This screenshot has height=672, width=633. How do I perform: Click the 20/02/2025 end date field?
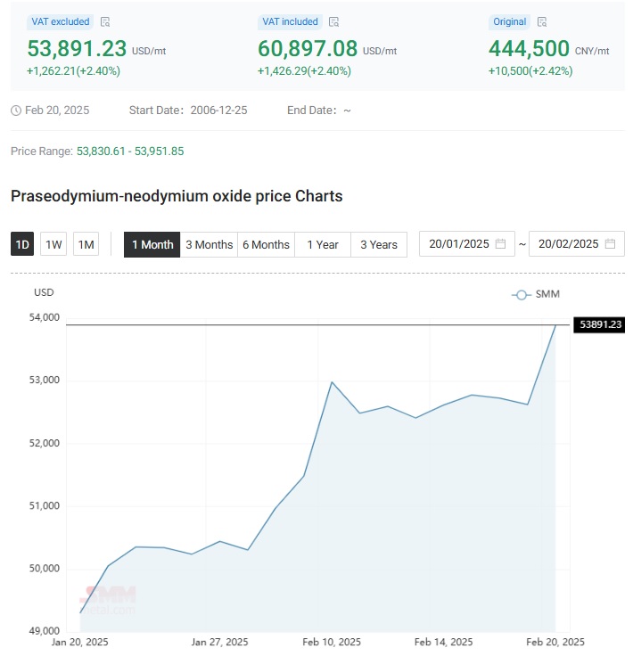point(577,244)
